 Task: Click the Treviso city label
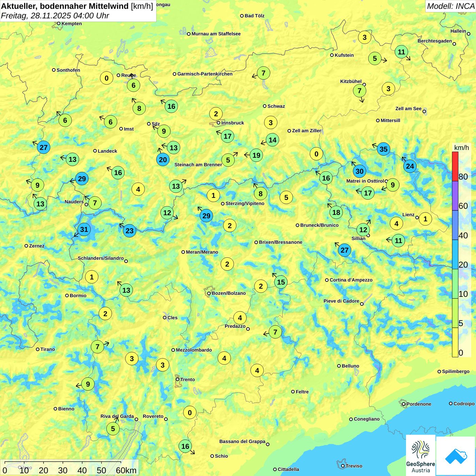(x=354, y=466)
